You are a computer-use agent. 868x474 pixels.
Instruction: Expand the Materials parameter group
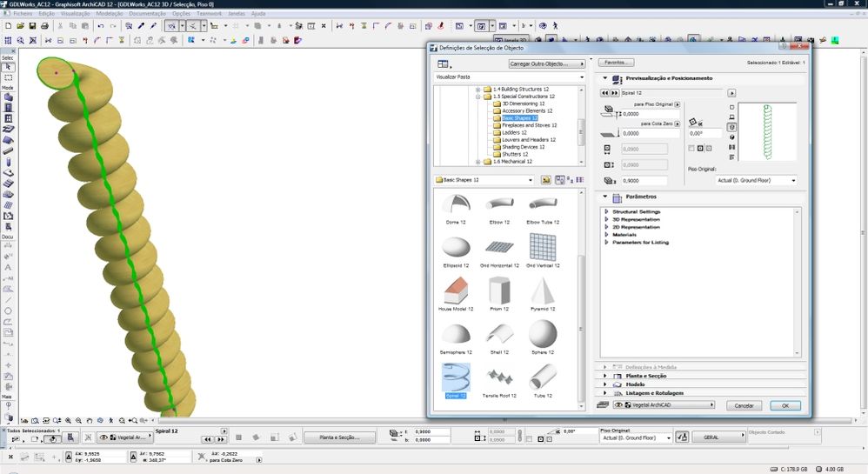[606, 235]
